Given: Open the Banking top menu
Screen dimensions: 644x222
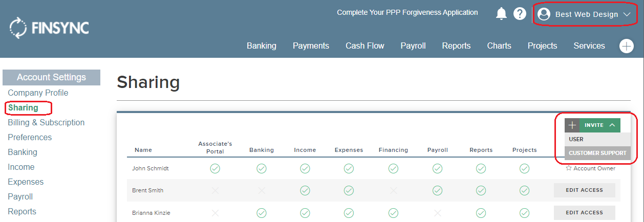Looking at the screenshot, I should [261, 46].
